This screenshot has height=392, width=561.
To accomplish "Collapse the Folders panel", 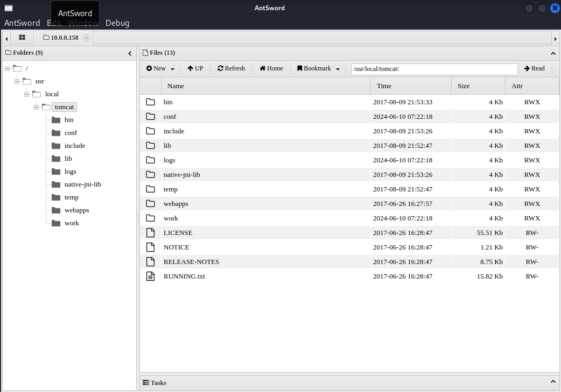I will coord(130,53).
